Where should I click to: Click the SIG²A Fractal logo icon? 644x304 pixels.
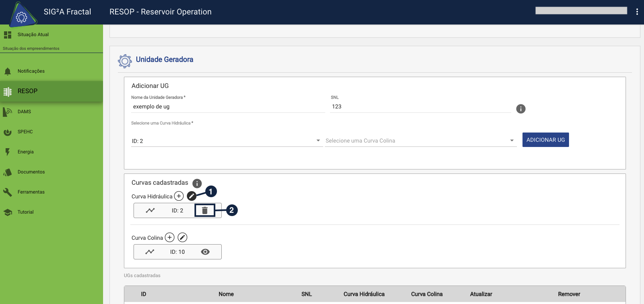coord(22,16)
